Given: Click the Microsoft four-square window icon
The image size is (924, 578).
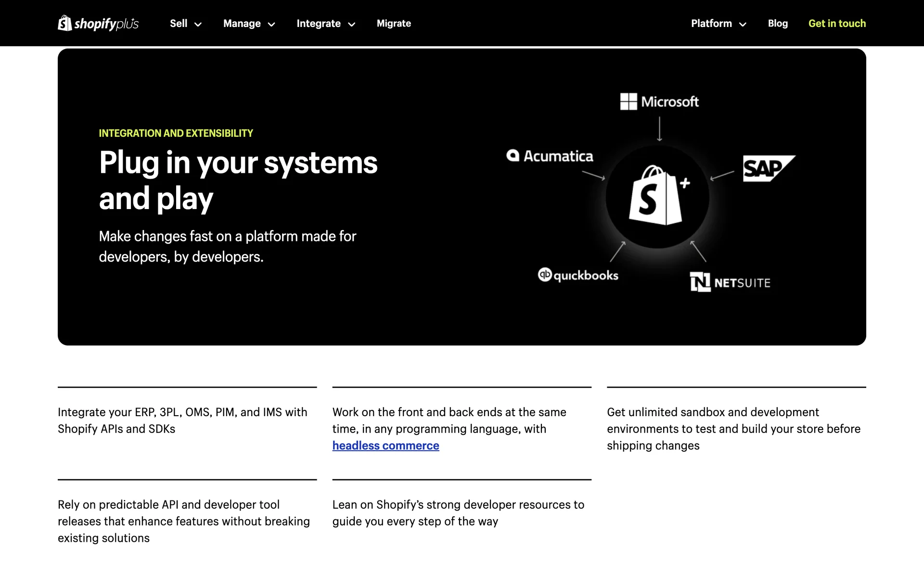Looking at the screenshot, I should (629, 102).
